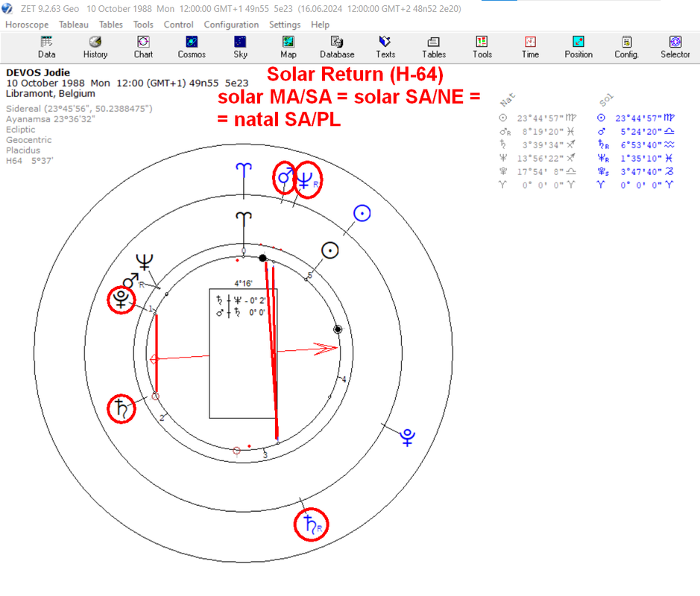Open the Horoscope menu
700x596 pixels.
tap(27, 25)
